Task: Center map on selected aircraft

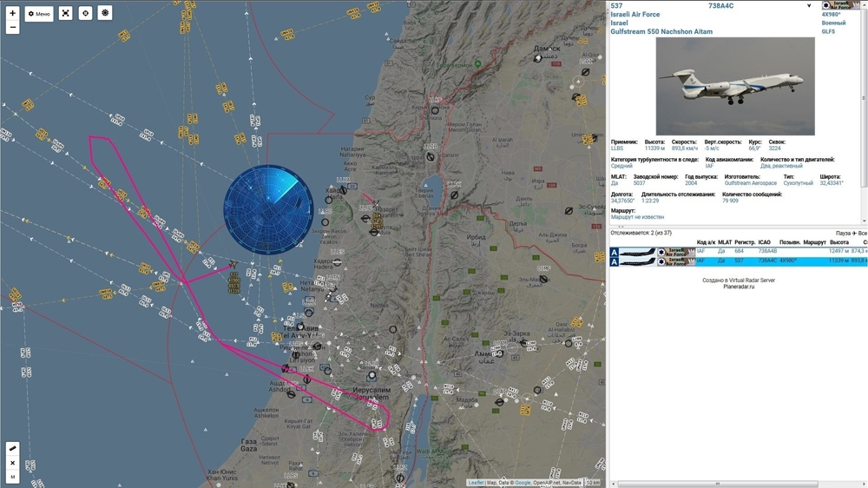Action: pos(85,14)
